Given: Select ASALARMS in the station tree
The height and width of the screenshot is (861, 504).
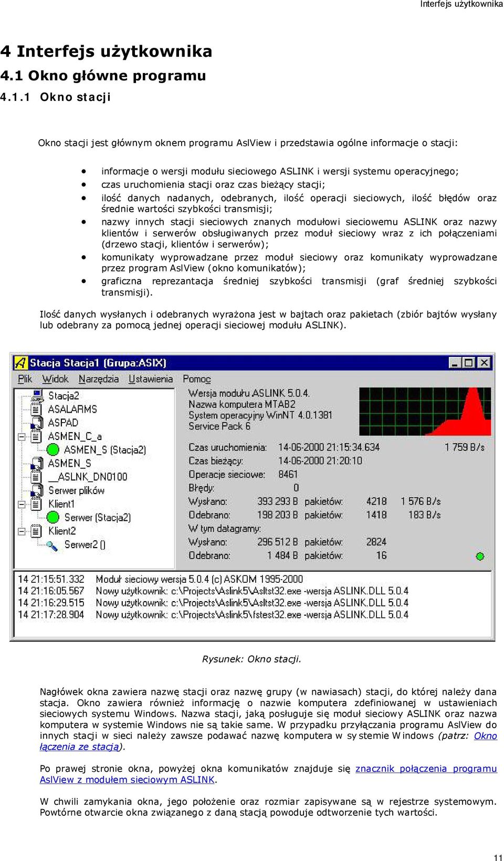Looking at the screenshot, I should pos(72,409).
